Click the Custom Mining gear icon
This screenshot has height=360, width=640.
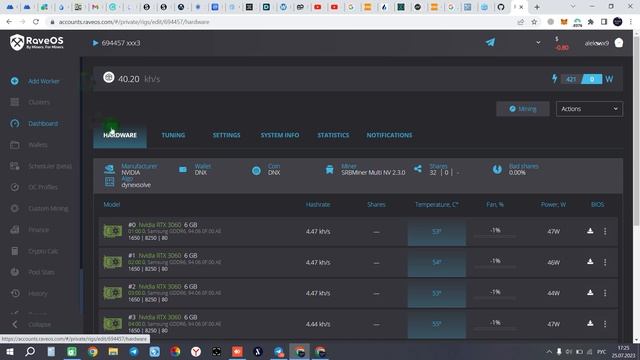pyautogui.click(x=15, y=208)
